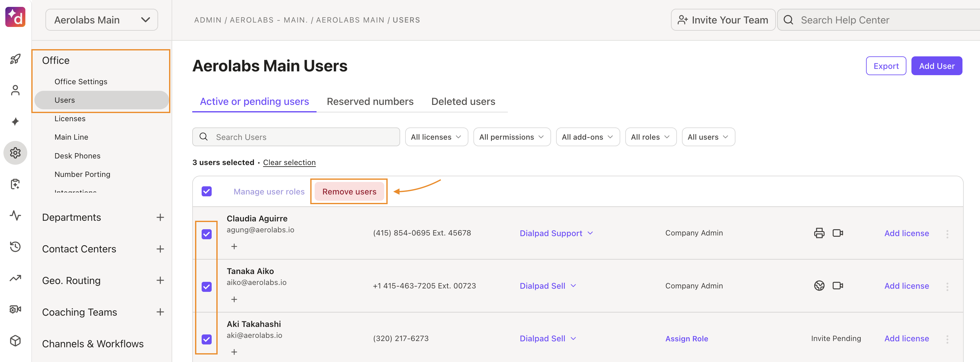Switch to Active or pending users tab
This screenshot has height=362, width=980.
(x=254, y=102)
